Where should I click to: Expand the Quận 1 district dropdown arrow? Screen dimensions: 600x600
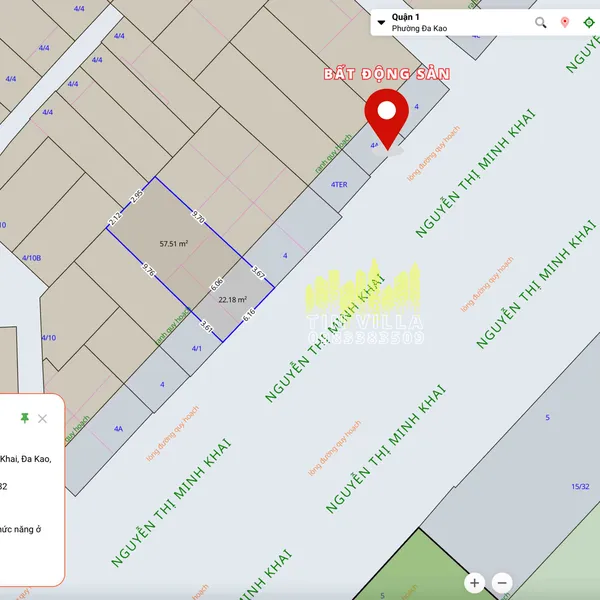(x=381, y=22)
